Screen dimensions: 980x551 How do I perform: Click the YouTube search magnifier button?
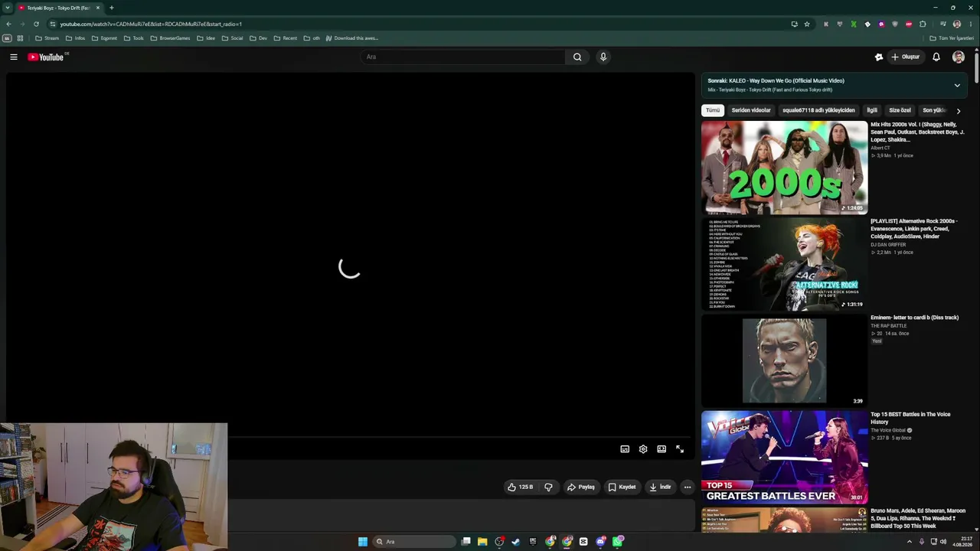577,57
